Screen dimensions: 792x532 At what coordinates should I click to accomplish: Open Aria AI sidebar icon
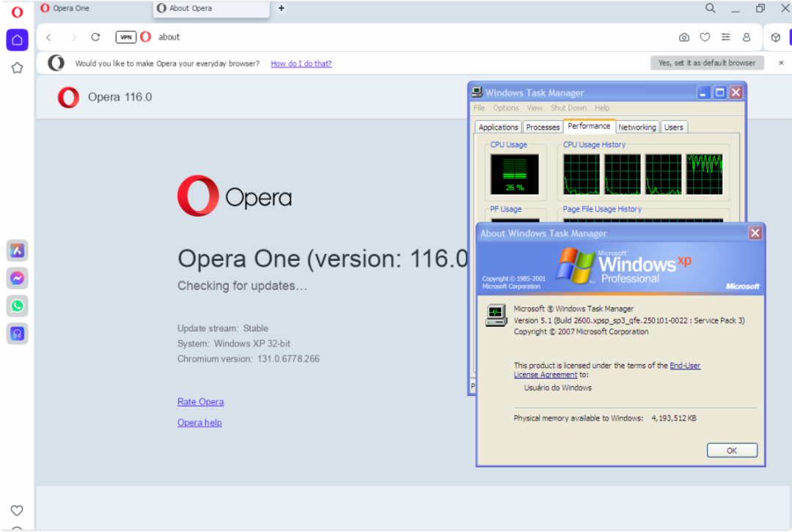pyautogui.click(x=17, y=251)
